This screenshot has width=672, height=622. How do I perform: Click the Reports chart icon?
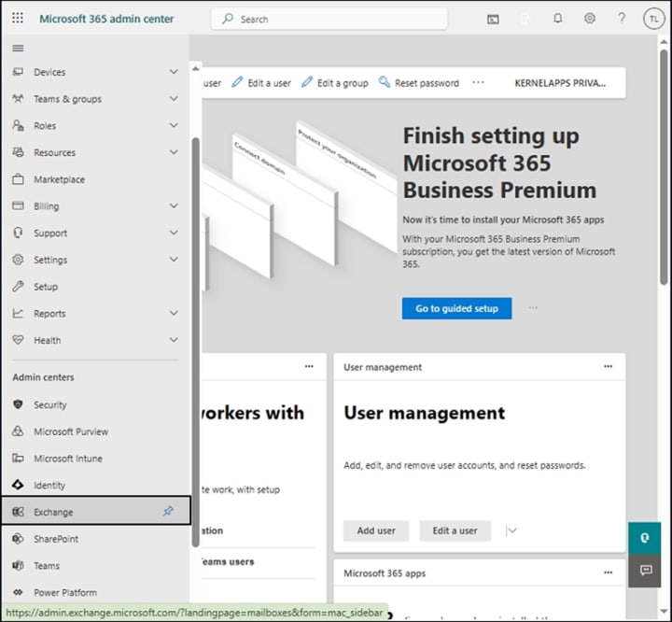click(x=18, y=313)
